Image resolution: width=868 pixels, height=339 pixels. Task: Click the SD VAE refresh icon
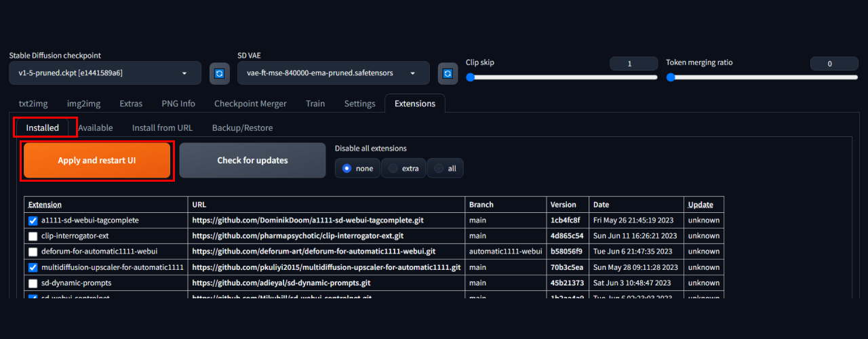[x=448, y=73]
